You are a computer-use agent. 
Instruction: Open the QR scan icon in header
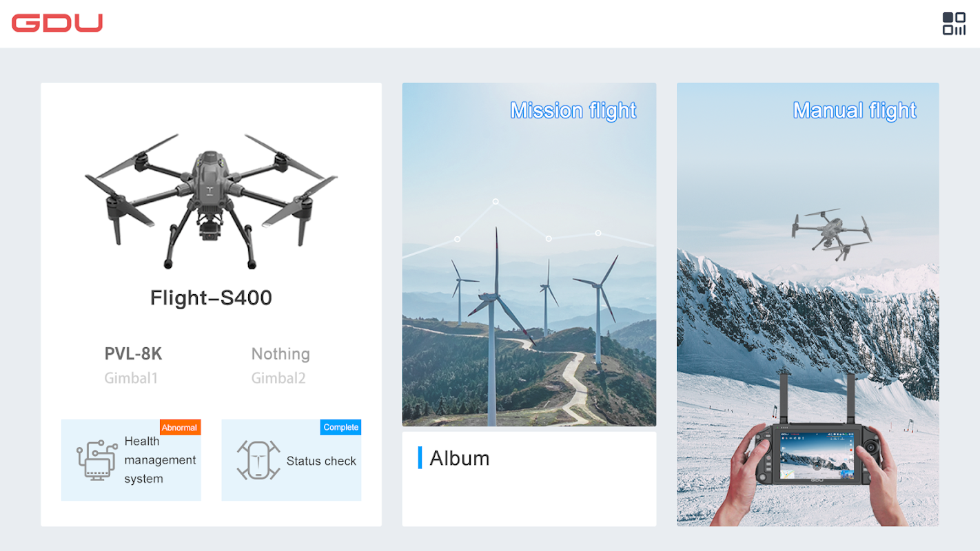tap(954, 23)
